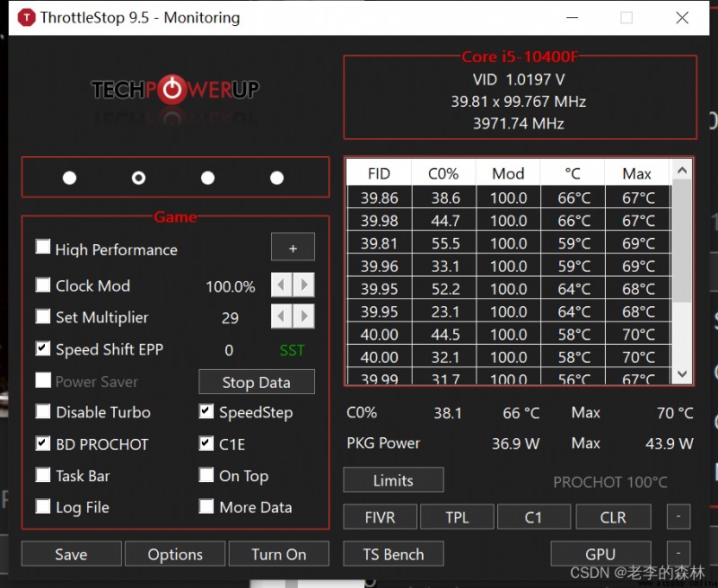The height and width of the screenshot is (588, 718).
Task: Select the fourth profile radio button
Action: pyautogui.click(x=276, y=178)
